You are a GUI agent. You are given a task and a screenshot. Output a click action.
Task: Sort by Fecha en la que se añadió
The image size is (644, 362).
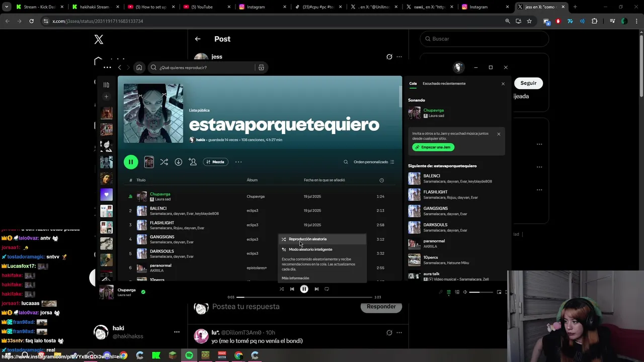pyautogui.click(x=325, y=180)
